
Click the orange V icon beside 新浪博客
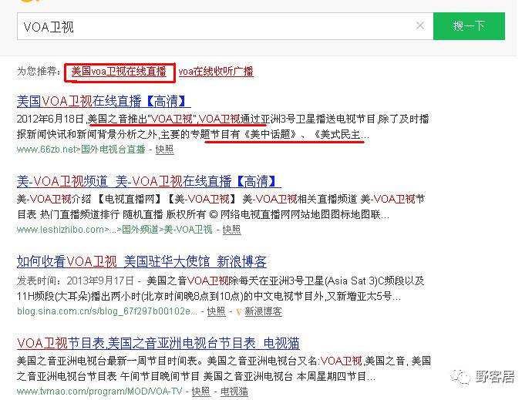[239, 311]
